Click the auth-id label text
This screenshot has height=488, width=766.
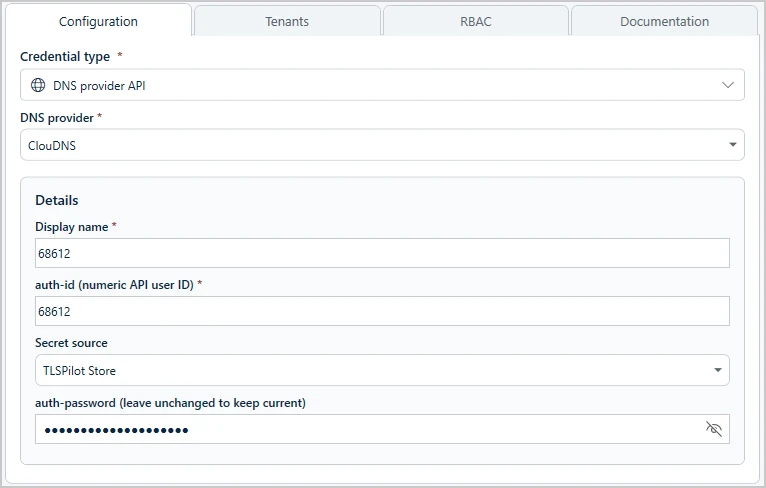click(x=115, y=285)
